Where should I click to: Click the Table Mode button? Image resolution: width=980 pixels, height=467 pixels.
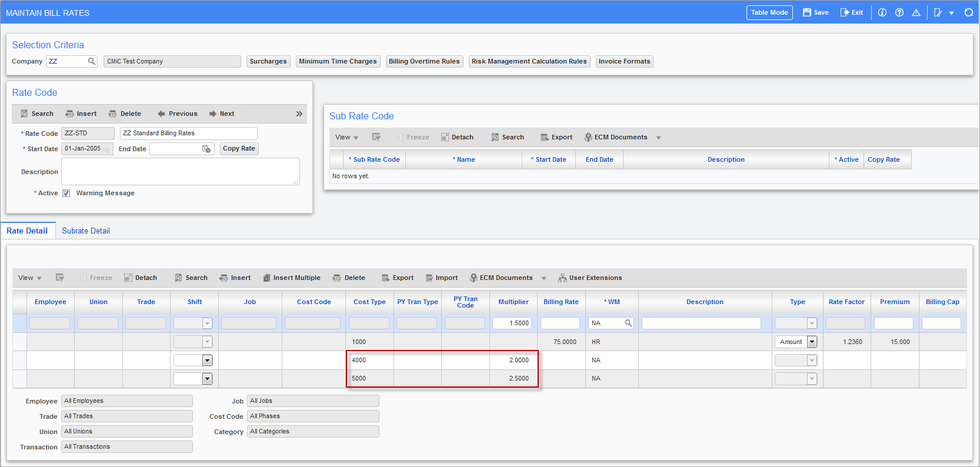pos(769,12)
